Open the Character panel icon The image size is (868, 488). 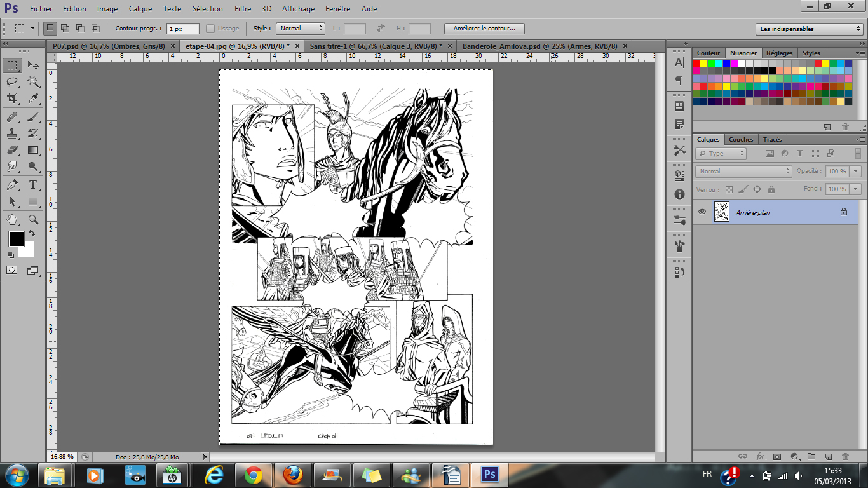pos(679,62)
